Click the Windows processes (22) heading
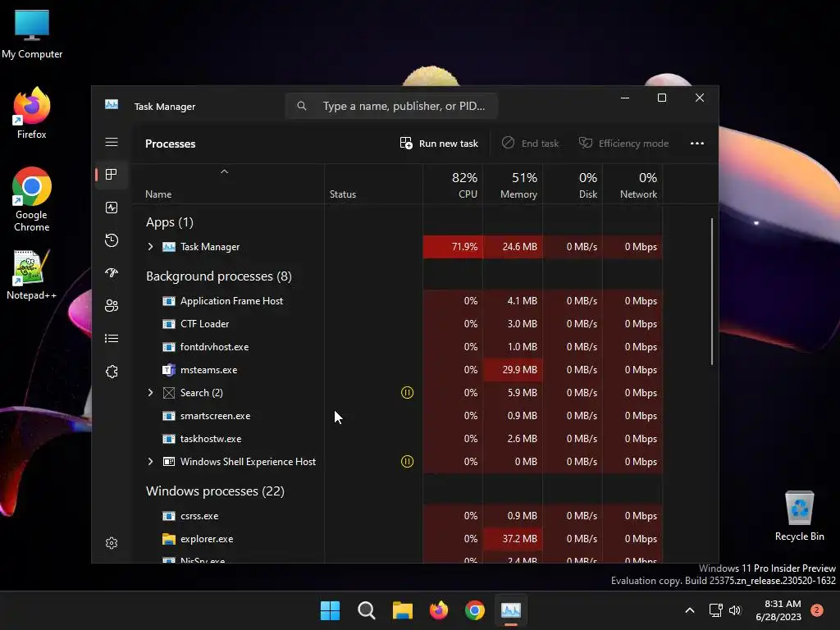The height and width of the screenshot is (630, 840). (215, 491)
